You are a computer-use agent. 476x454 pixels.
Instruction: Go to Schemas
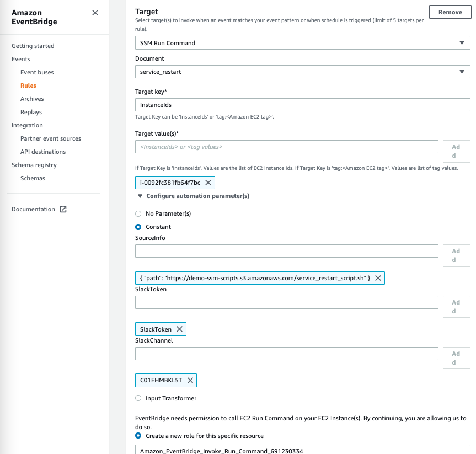[33, 178]
